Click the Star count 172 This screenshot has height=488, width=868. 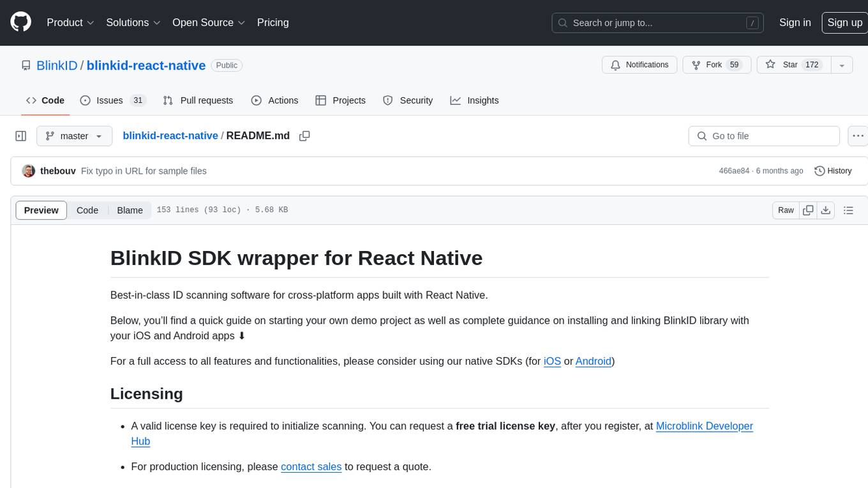coord(812,65)
